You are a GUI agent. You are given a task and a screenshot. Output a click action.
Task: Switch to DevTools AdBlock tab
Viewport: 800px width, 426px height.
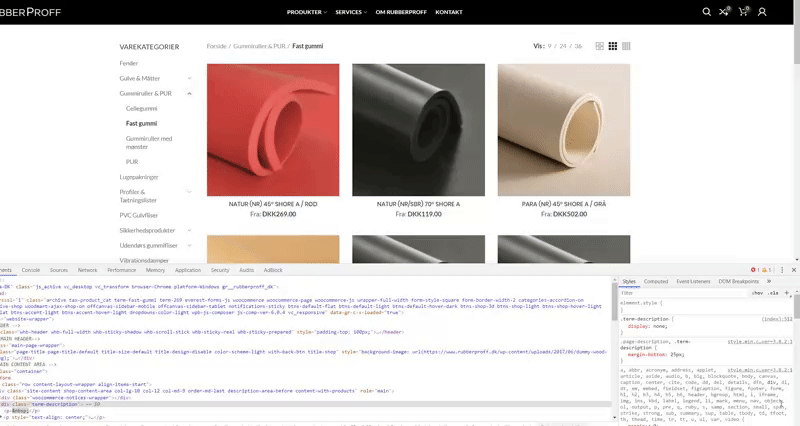tap(273, 270)
